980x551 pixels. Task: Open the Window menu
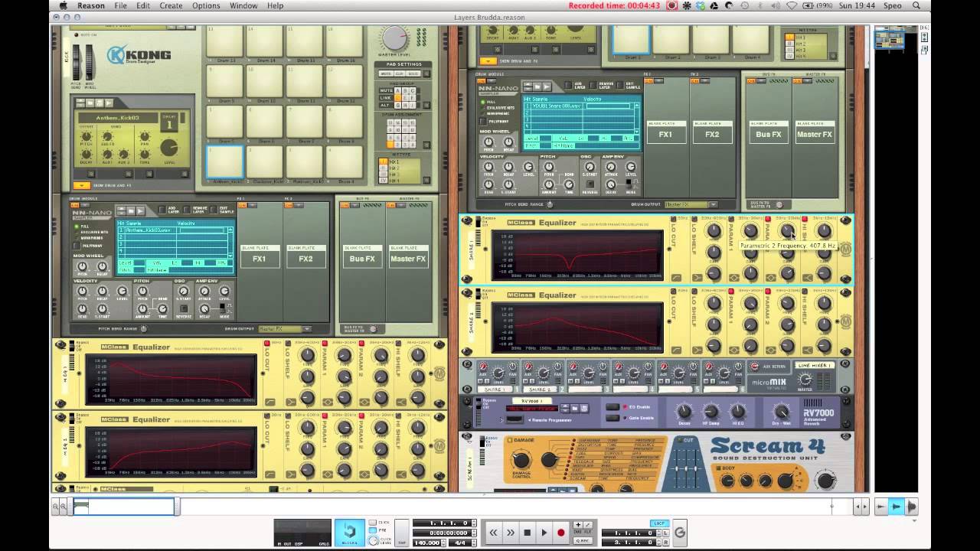point(243,5)
